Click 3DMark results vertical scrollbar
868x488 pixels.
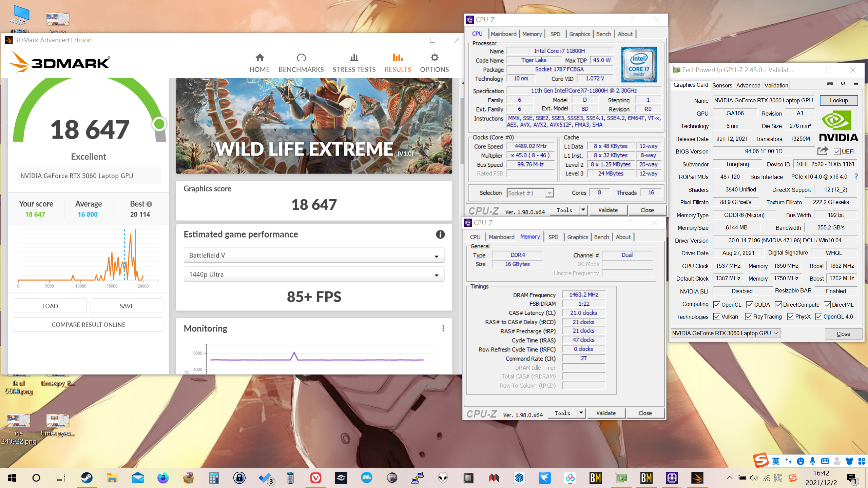click(463, 130)
